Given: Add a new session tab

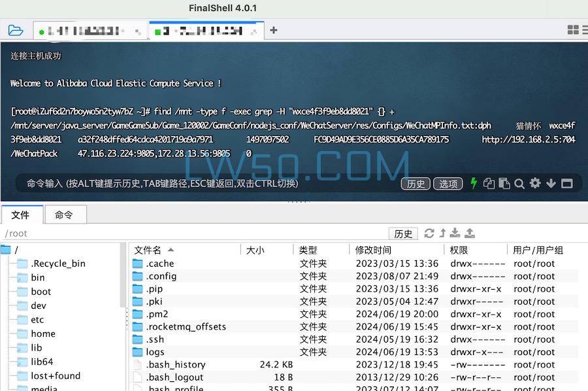Looking at the screenshot, I should click(274, 30).
